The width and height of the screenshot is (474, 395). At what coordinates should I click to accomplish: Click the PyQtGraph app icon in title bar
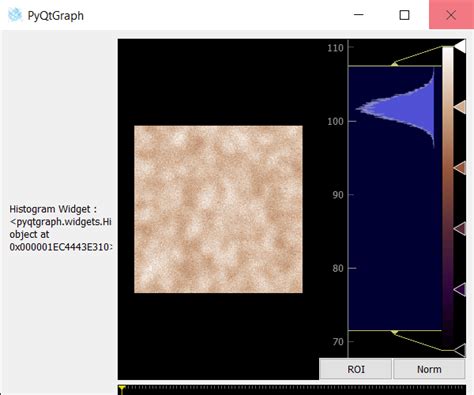[15, 15]
